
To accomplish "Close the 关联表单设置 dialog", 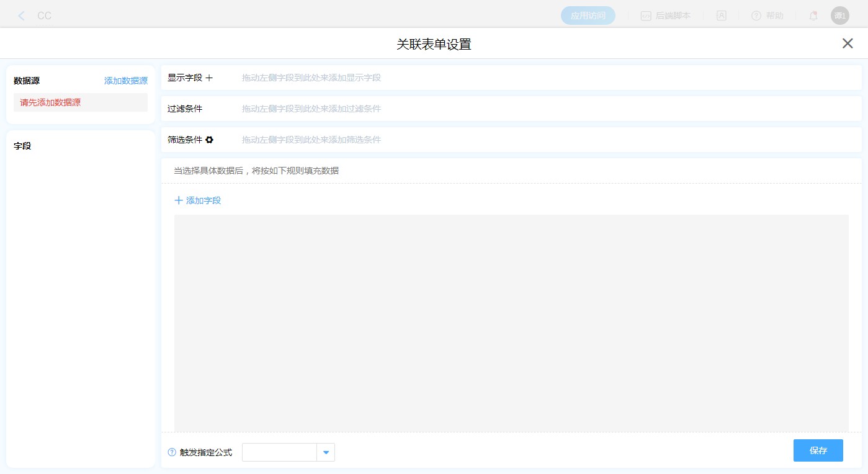I will [847, 43].
